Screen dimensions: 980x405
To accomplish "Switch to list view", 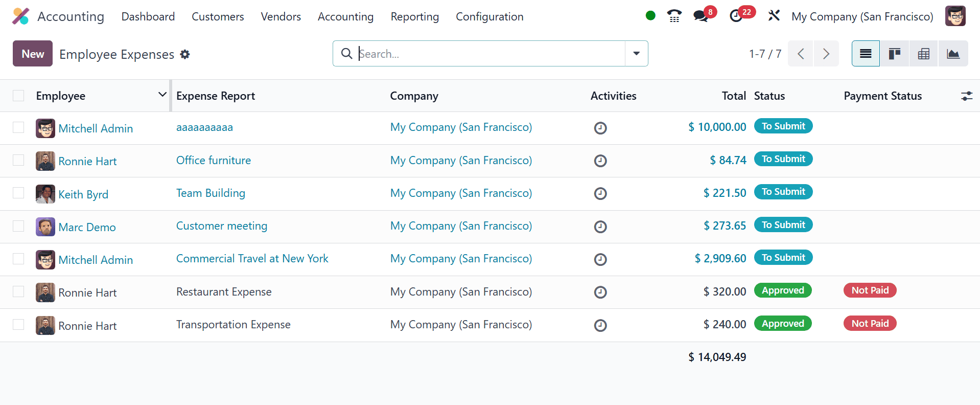I will tap(866, 54).
